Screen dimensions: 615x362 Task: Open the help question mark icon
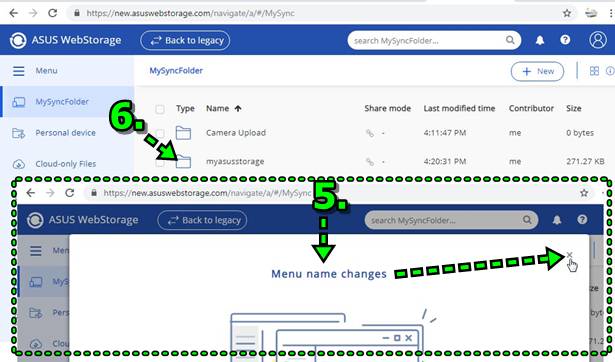565,40
